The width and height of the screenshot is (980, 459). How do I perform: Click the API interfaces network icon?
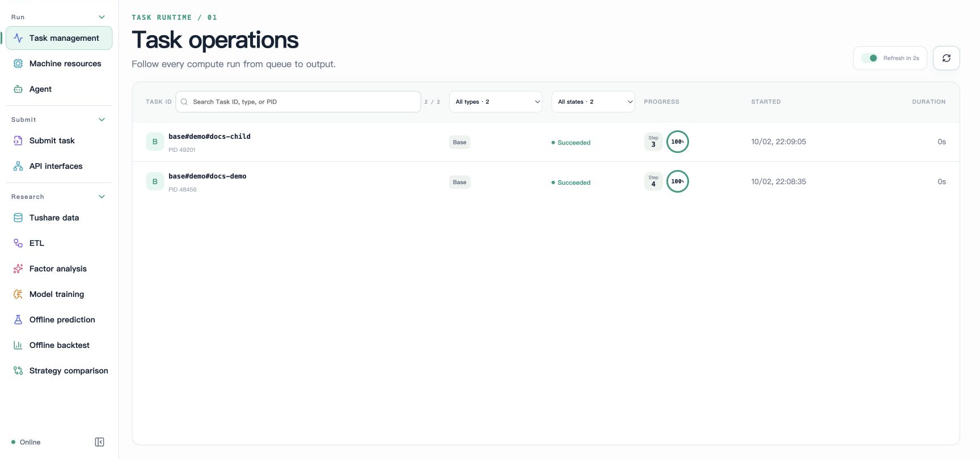(18, 166)
